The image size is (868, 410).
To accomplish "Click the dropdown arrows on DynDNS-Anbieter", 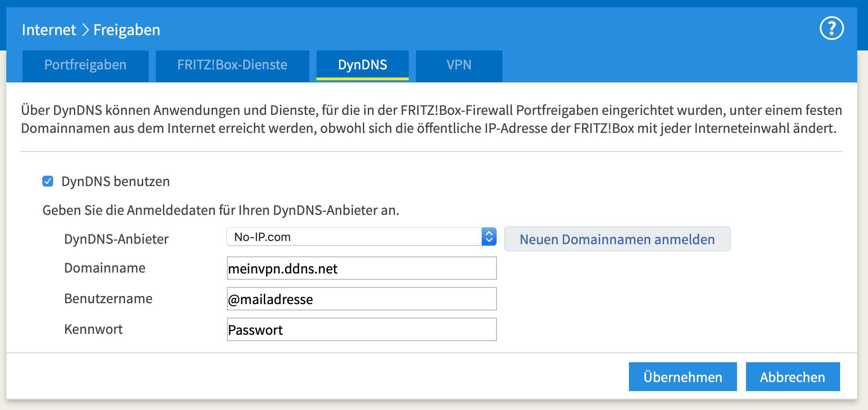I will (x=489, y=236).
